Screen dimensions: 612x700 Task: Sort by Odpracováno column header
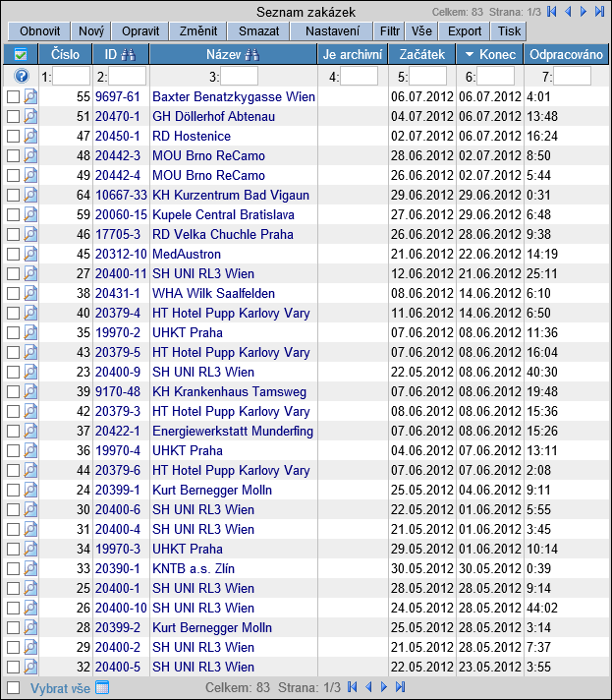pyautogui.click(x=566, y=54)
